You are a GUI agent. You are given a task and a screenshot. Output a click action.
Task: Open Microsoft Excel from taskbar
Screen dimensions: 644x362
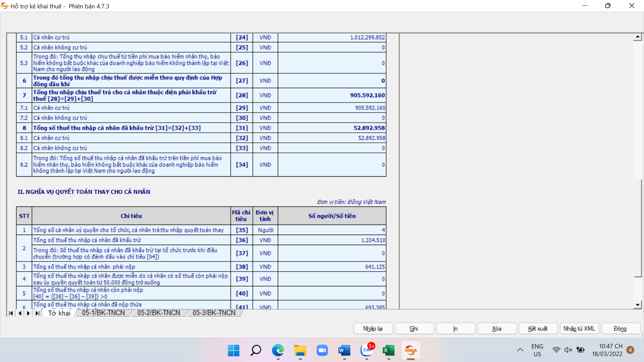point(389,351)
